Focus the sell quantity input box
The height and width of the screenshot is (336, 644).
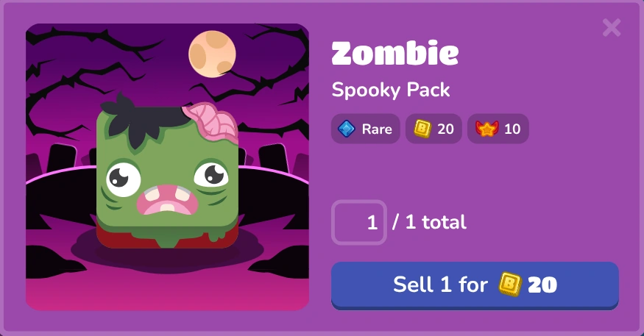(x=359, y=222)
